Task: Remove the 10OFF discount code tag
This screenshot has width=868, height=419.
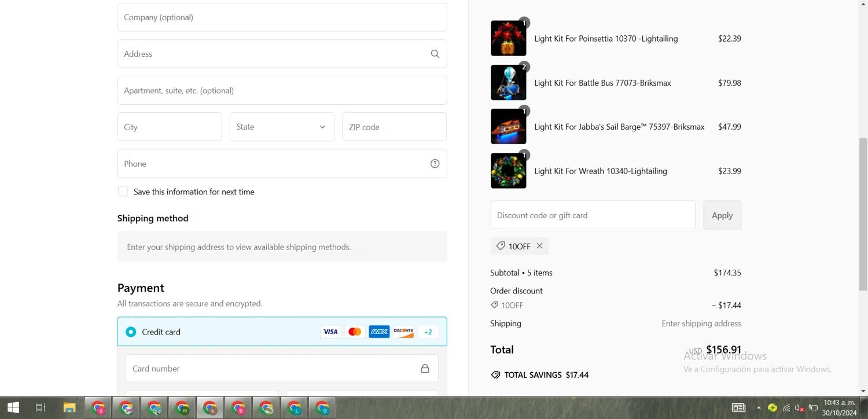Action: [539, 246]
